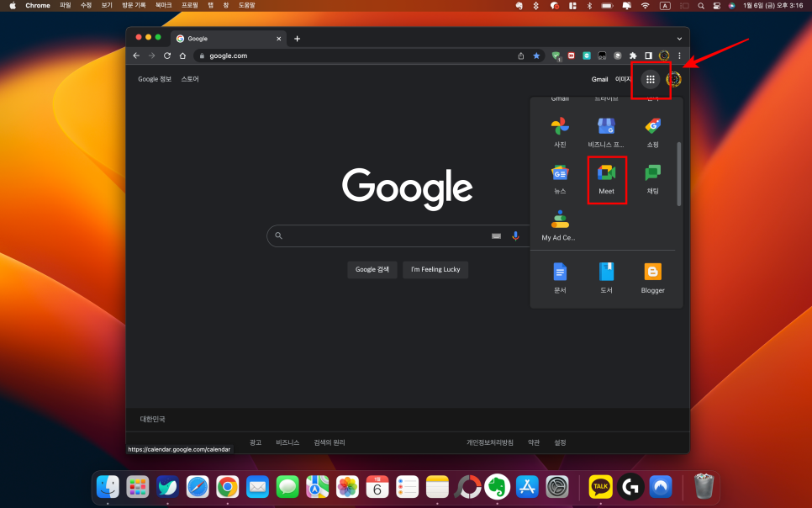Open the 스토어 link
812x508 pixels.
(x=189, y=79)
